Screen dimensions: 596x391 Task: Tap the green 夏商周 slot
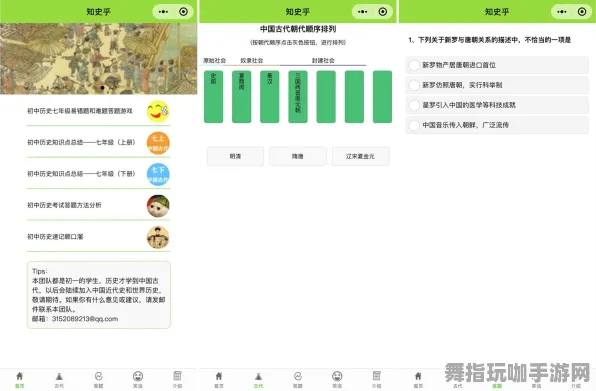click(x=241, y=97)
